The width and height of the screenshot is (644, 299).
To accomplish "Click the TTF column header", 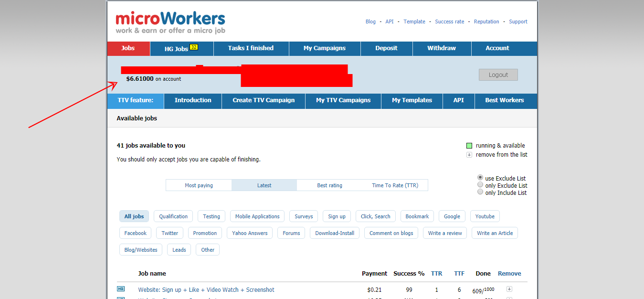I will 459,274.
